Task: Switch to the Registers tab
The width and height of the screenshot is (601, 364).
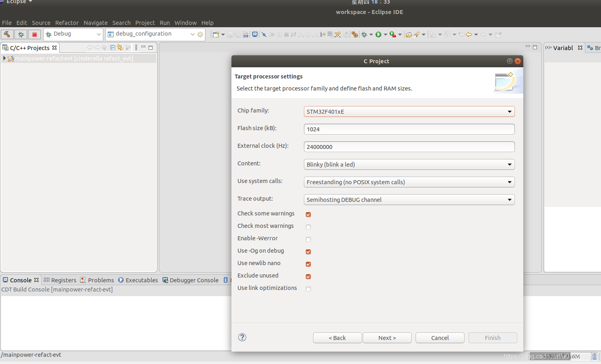Action: (60, 280)
